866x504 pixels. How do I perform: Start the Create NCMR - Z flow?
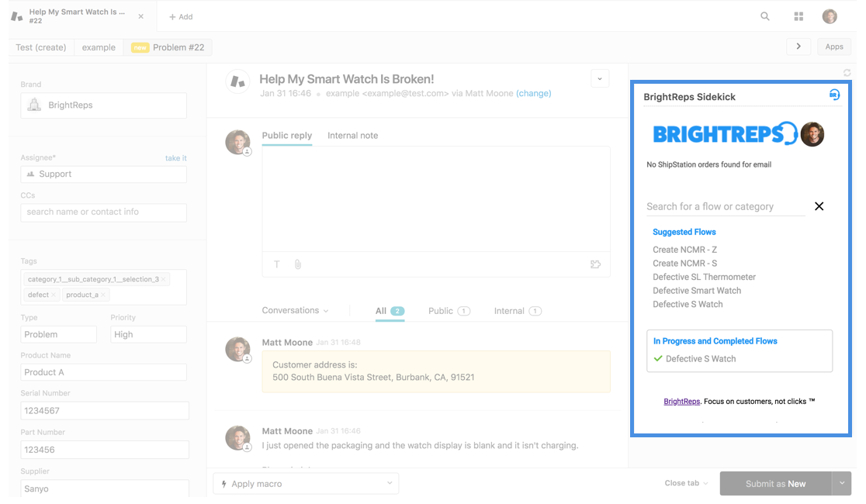[685, 250]
